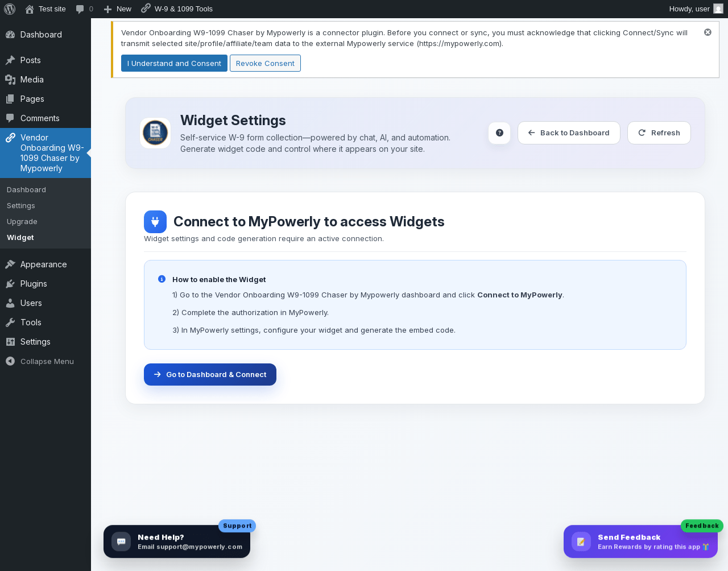
Task: Click the blue plug connection icon
Action: click(x=155, y=222)
